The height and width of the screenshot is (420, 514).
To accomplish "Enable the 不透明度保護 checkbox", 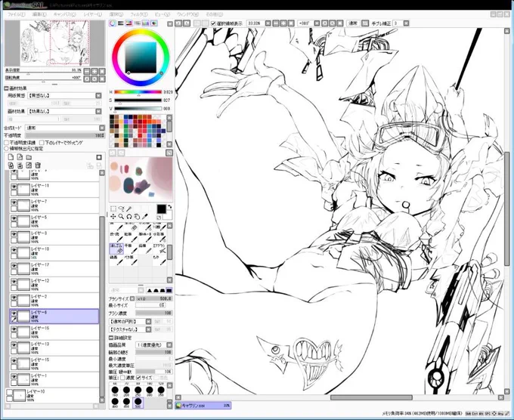I will pos(7,143).
